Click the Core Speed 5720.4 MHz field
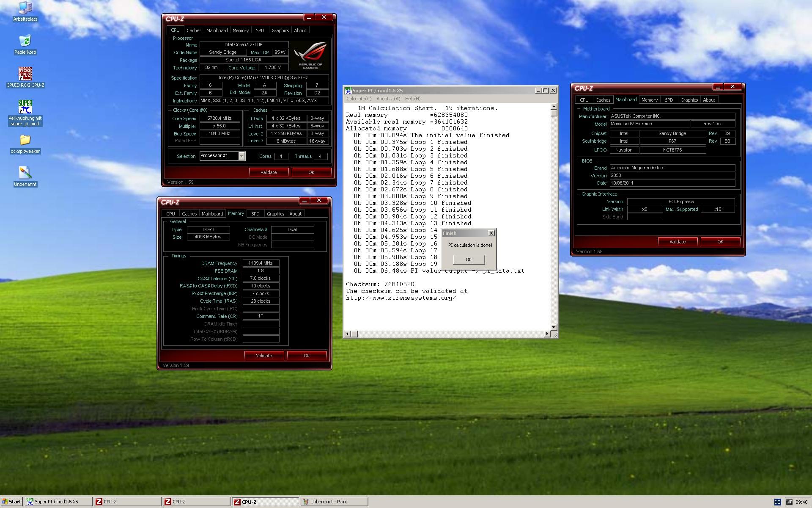 [219, 119]
